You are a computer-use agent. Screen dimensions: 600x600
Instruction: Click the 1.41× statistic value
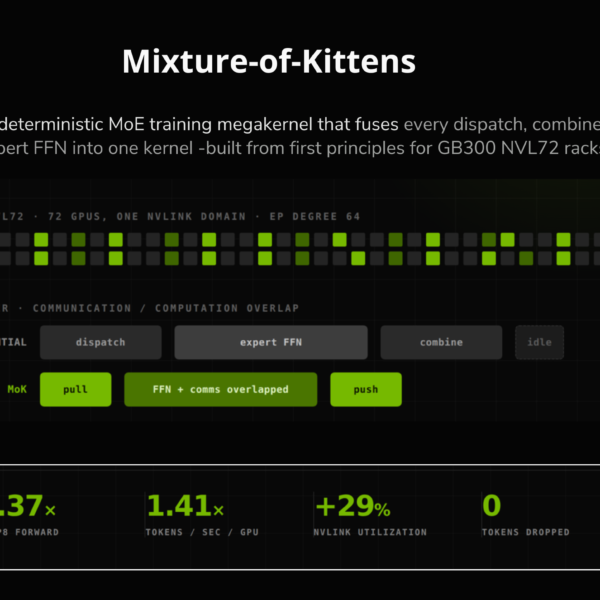[185, 506]
